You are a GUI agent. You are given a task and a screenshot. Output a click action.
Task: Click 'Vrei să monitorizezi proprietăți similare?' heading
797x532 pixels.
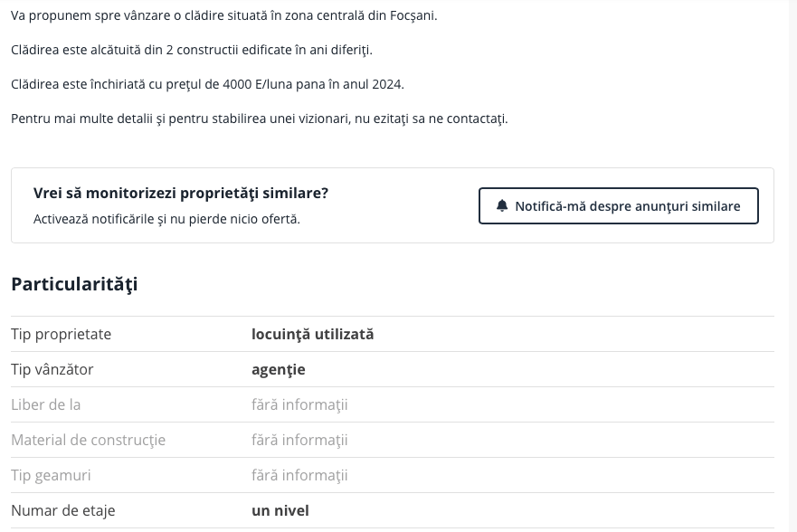coord(181,193)
